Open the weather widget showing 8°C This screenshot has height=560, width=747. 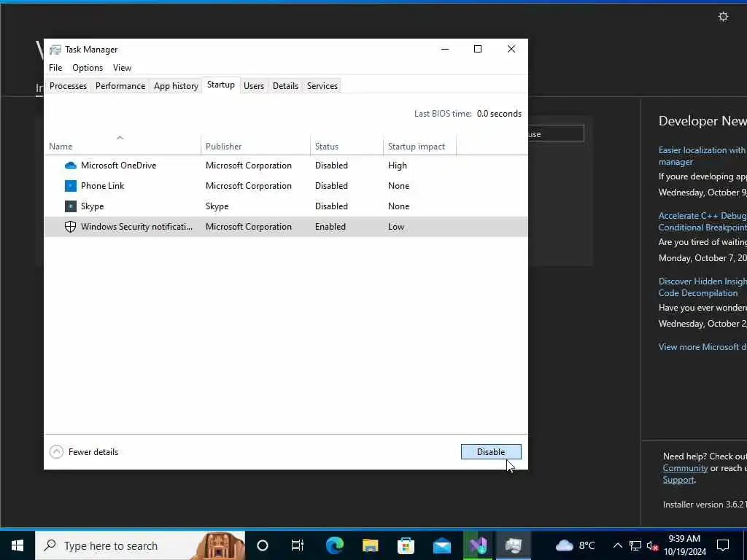[576, 545]
